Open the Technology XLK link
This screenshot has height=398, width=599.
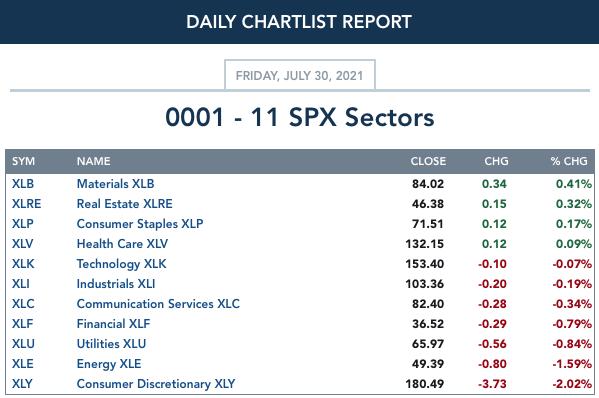(121, 264)
